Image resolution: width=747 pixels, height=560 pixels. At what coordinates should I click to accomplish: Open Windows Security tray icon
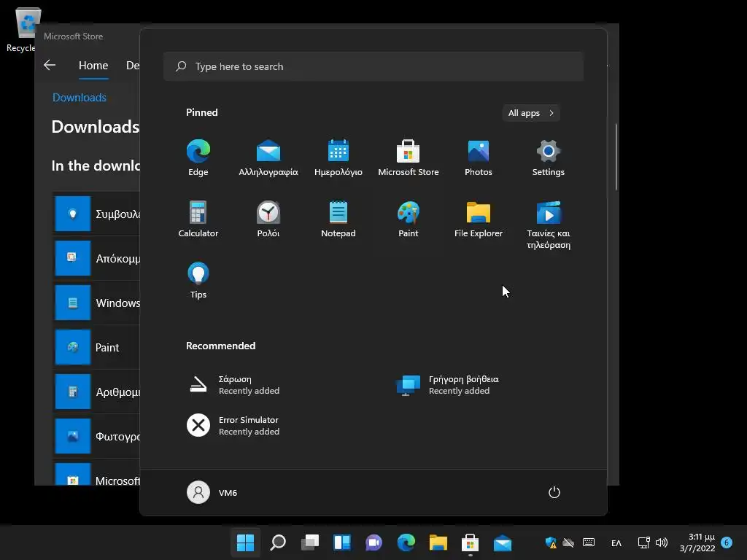pos(551,542)
